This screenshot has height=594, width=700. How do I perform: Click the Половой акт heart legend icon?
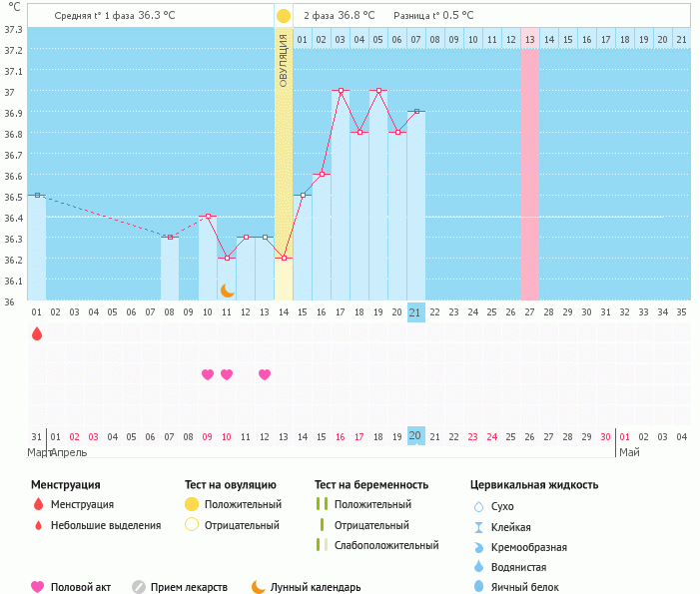point(38,587)
